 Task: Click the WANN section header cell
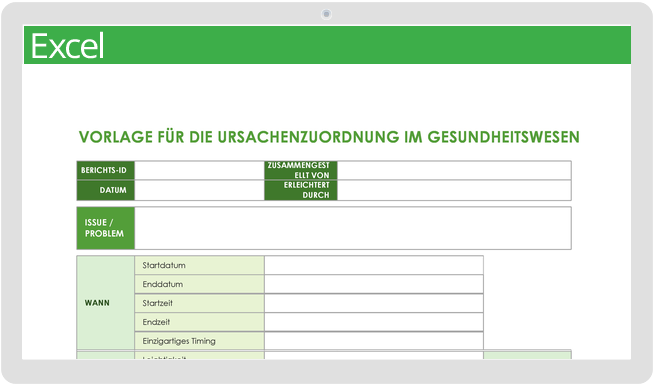(x=106, y=303)
